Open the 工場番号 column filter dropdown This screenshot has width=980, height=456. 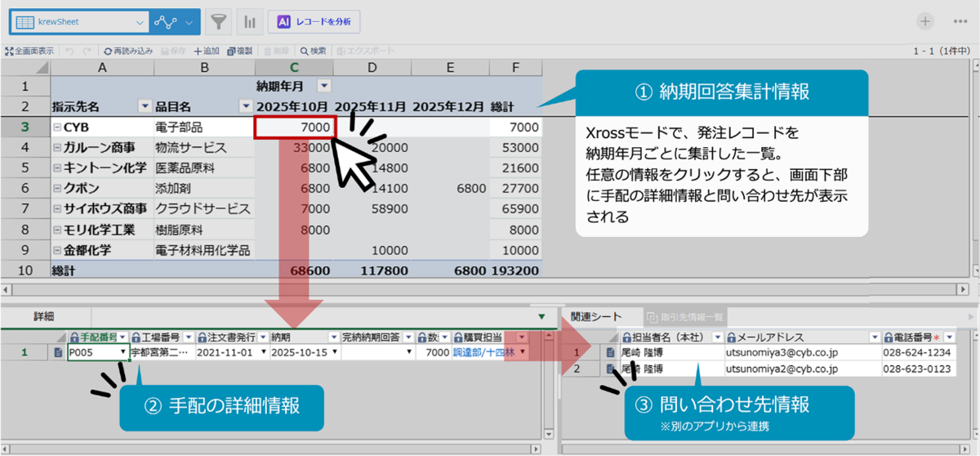coord(189,337)
